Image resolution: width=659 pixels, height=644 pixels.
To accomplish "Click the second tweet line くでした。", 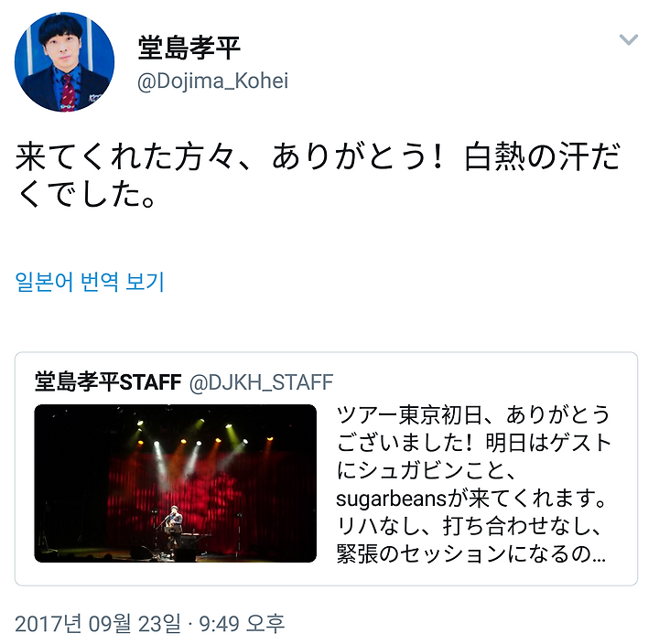I will pos(86,195).
